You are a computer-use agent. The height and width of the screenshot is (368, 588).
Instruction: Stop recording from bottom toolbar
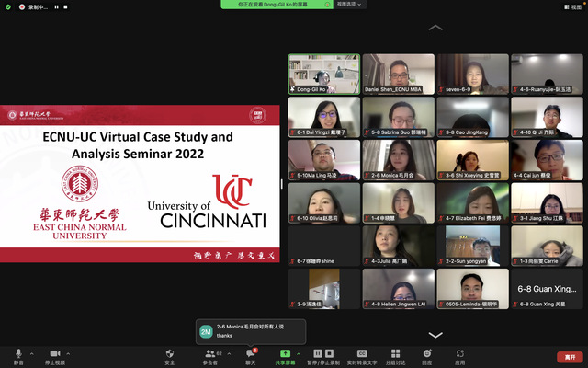[329, 353]
